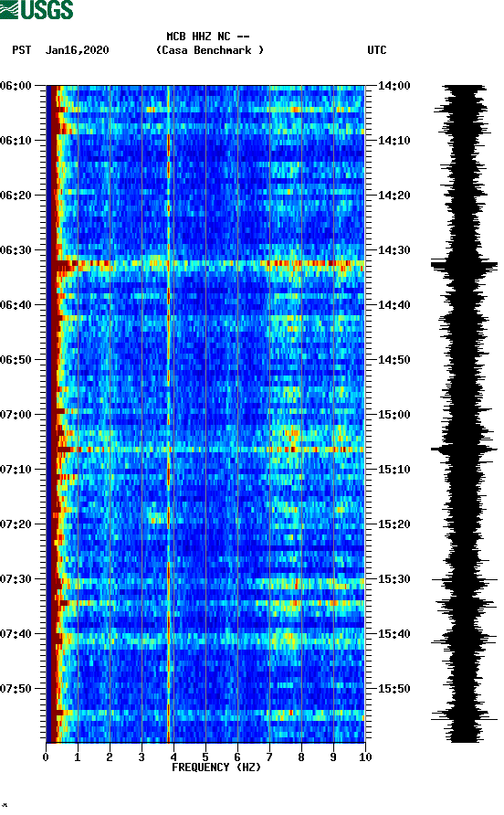This screenshot has width=504, height=815.
Task: Click the 15:50 UTC time label
Action: (394, 689)
